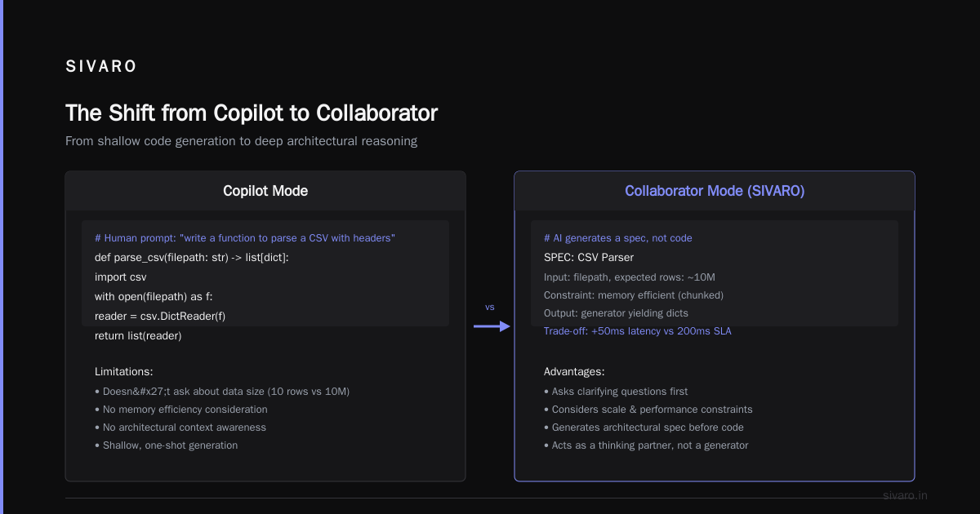Click the 'def parse_csv' code line
The height and width of the screenshot is (514, 980).
coord(192,257)
